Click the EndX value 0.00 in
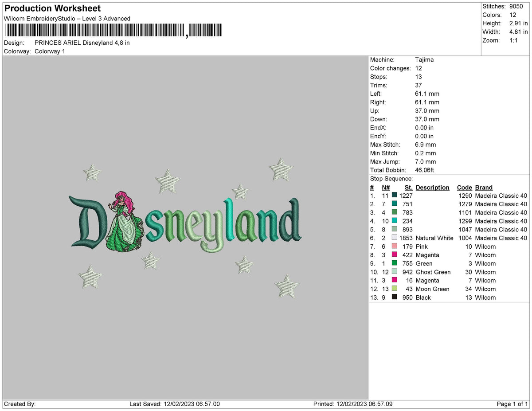This screenshot has width=532, height=411. tap(424, 128)
